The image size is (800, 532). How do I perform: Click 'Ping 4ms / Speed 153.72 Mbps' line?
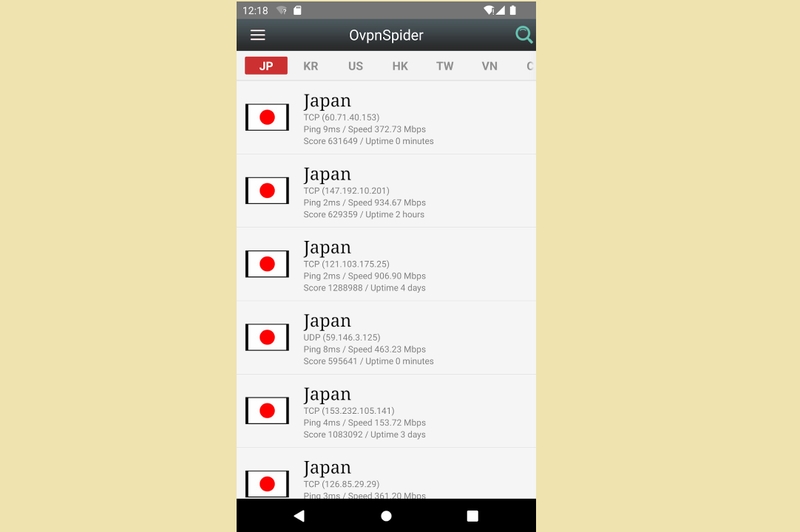coord(364,423)
